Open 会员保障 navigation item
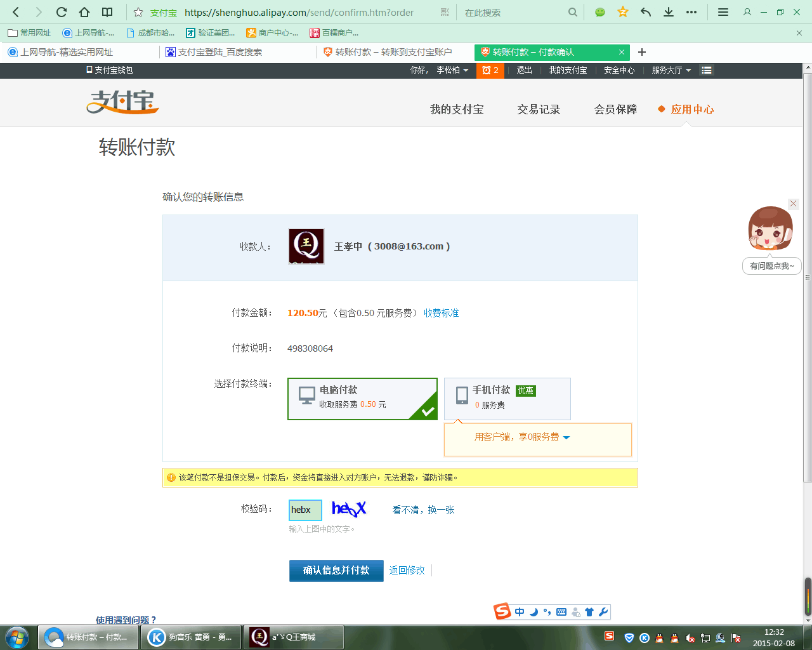Screen dimensions: 812x650 click(615, 109)
